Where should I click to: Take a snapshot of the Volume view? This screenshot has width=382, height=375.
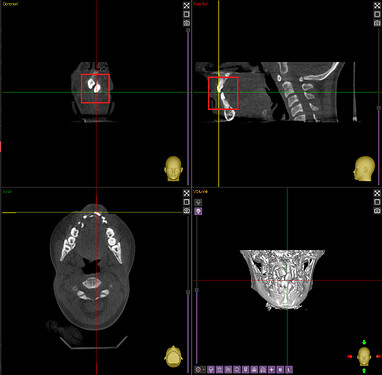[377, 211]
